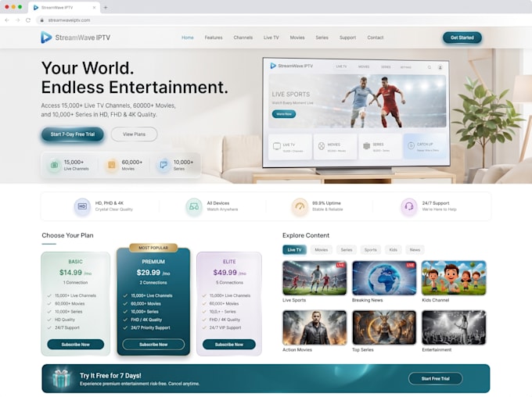Click the All Devices icon
Image resolution: width=532 pixels, height=397 pixels.
click(194, 206)
